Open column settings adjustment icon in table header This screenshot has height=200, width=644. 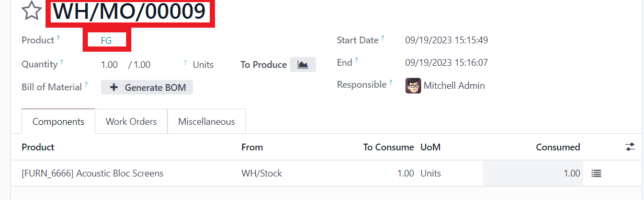coord(630,147)
